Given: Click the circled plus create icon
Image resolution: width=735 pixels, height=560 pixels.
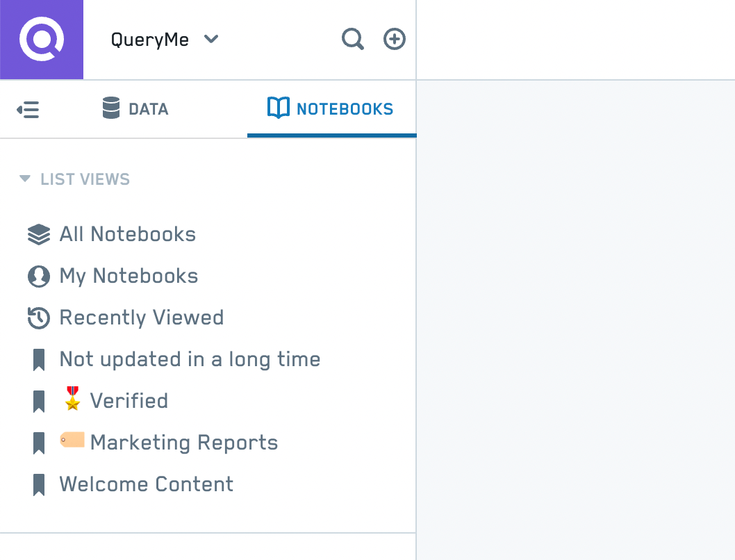Looking at the screenshot, I should pos(395,40).
